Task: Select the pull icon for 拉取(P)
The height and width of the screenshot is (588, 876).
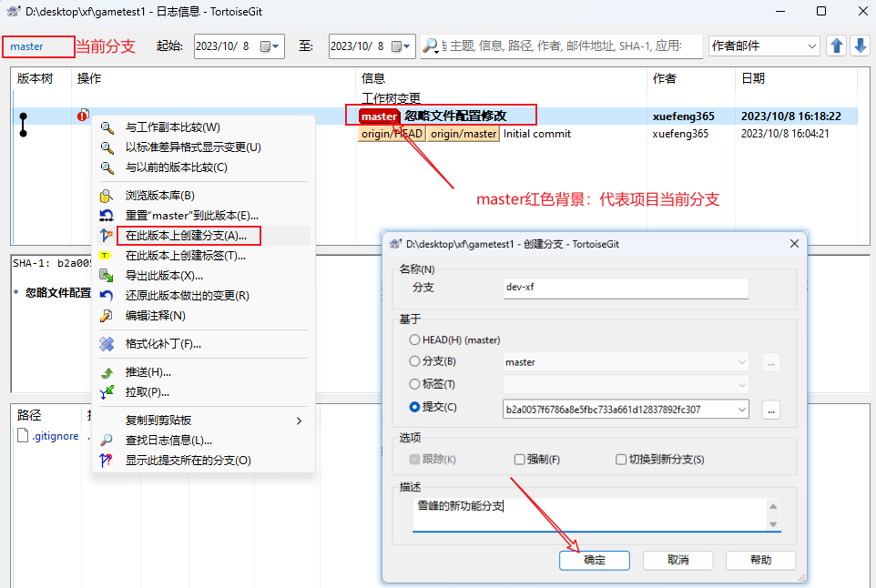Action: (106, 391)
